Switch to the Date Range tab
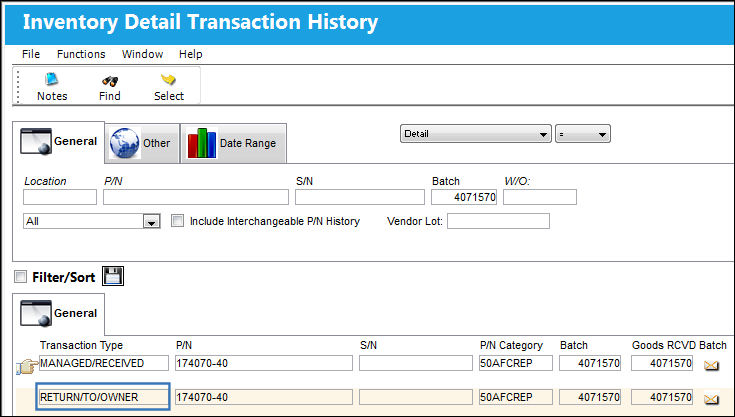 (x=233, y=143)
